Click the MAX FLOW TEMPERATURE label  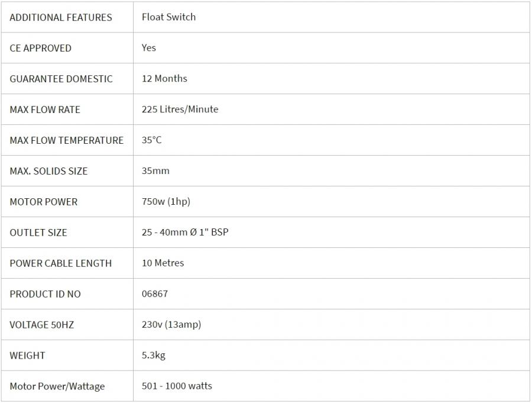point(67,140)
